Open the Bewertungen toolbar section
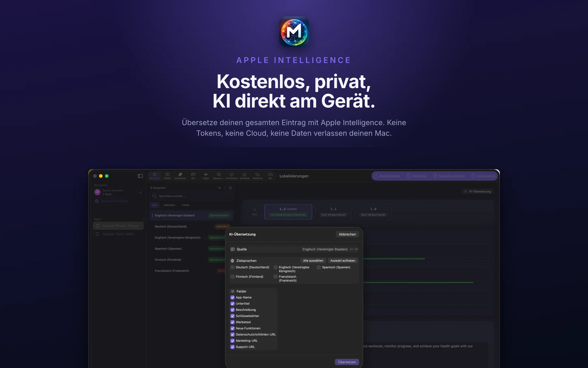The image size is (588, 368). pos(219,176)
